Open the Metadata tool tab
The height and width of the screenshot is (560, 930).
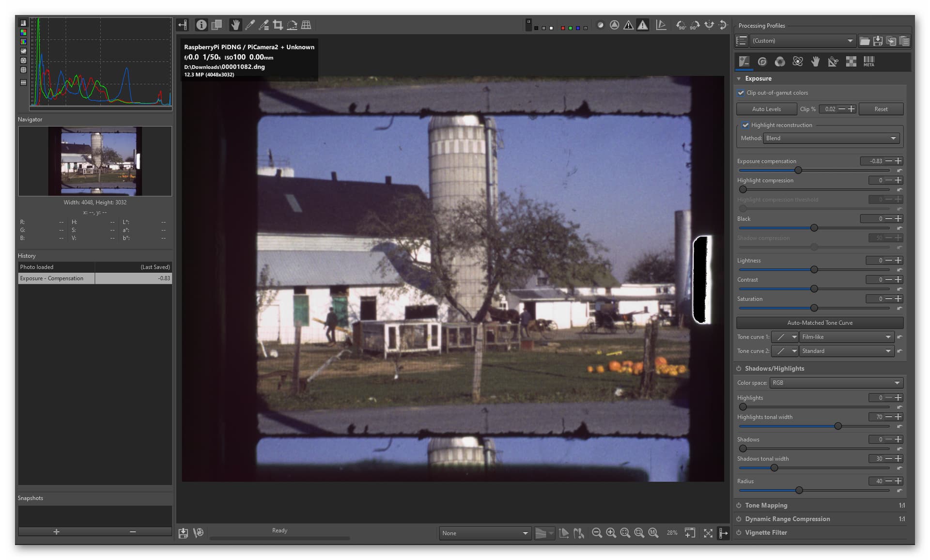coord(869,62)
